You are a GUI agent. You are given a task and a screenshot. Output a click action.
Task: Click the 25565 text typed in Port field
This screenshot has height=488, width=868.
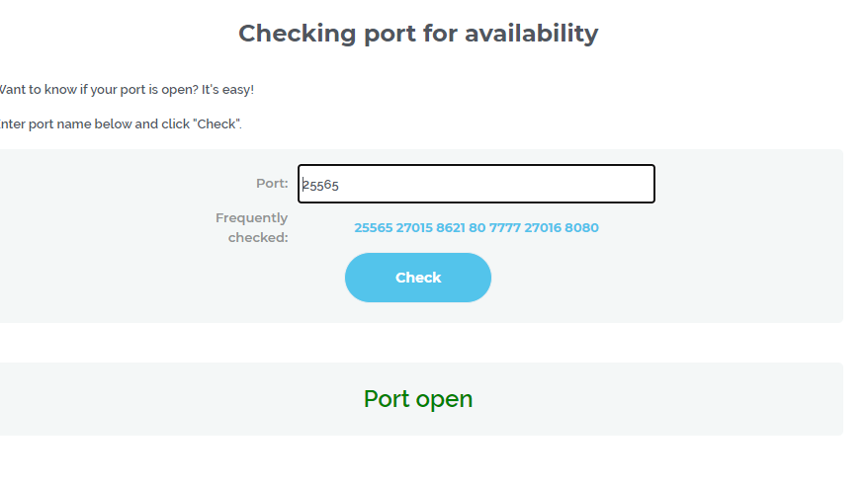point(321,185)
